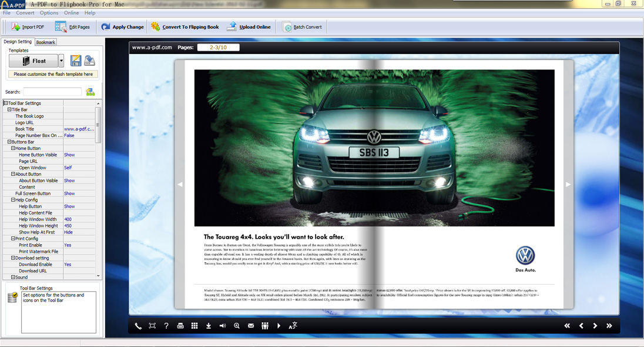644x347 pixels.
Task: Click the Upload Online button
Action: 249,26
